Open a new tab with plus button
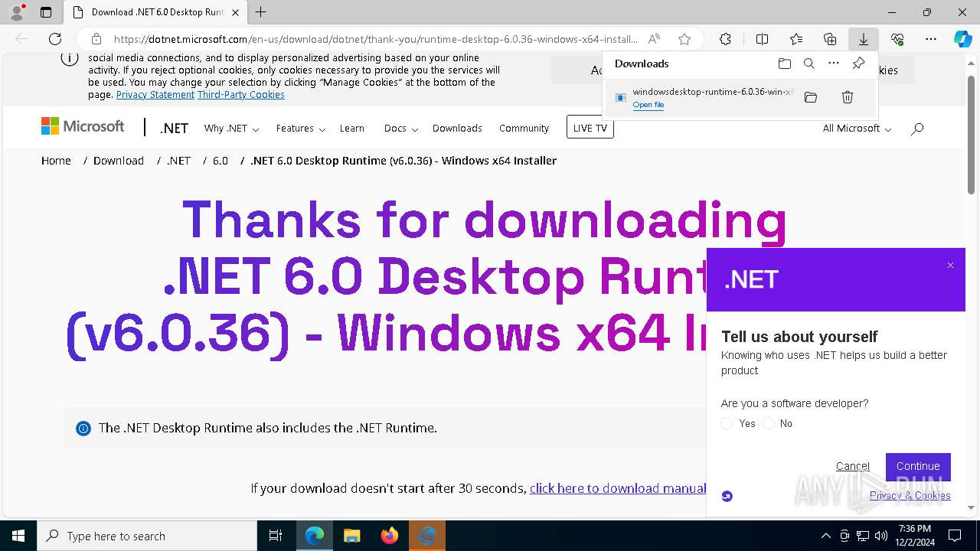 pos(261,12)
